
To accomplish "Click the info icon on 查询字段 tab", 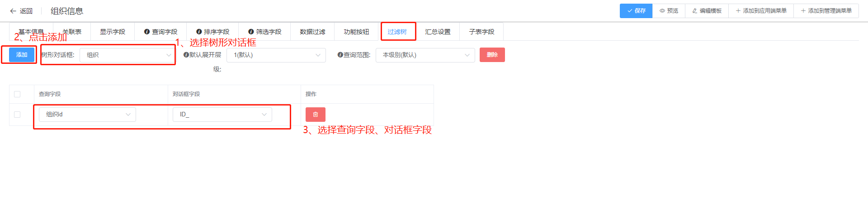I will [x=147, y=32].
